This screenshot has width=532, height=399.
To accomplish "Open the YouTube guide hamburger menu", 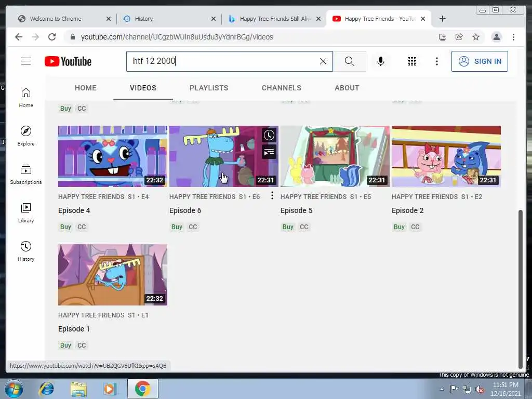I will (26, 61).
